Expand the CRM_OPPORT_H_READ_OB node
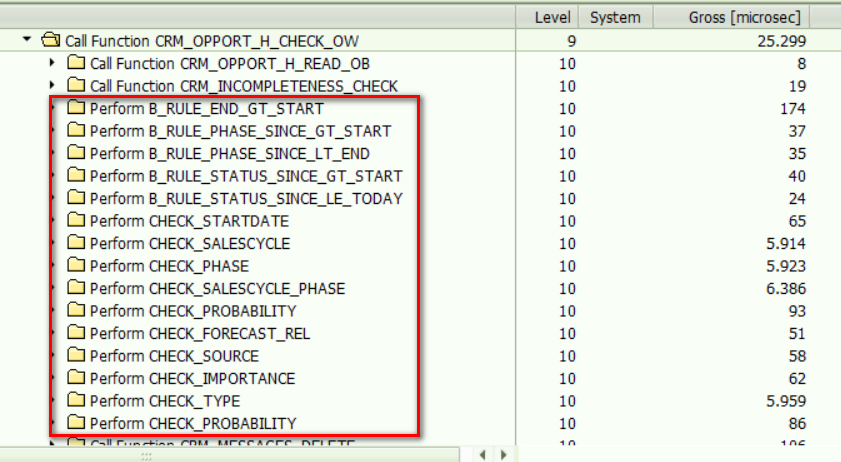841x462 pixels. pyautogui.click(x=52, y=62)
